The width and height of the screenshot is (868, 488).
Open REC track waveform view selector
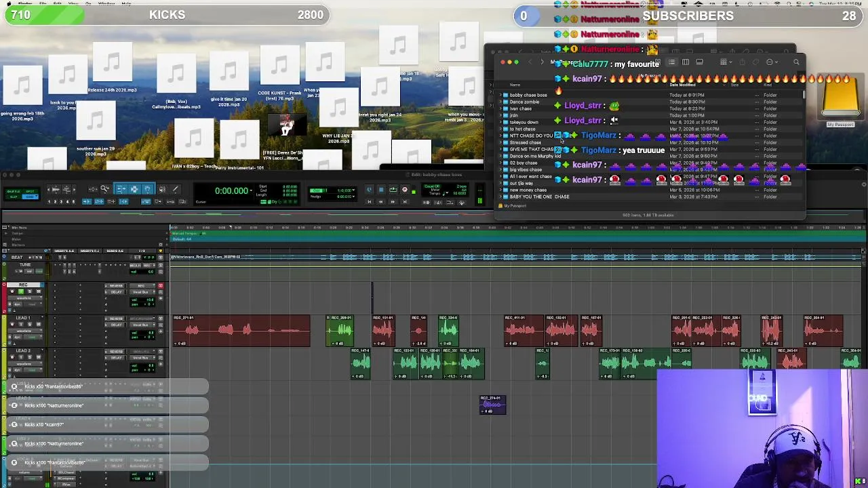coord(25,298)
